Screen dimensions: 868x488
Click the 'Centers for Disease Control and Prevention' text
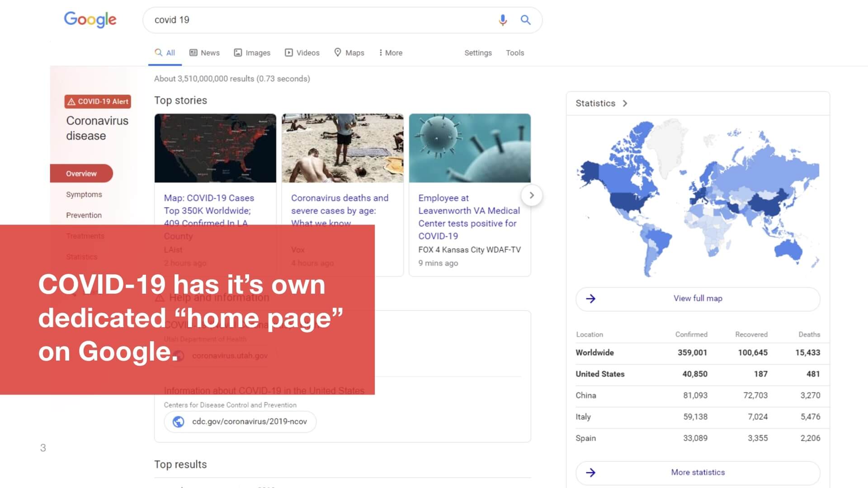(x=230, y=405)
